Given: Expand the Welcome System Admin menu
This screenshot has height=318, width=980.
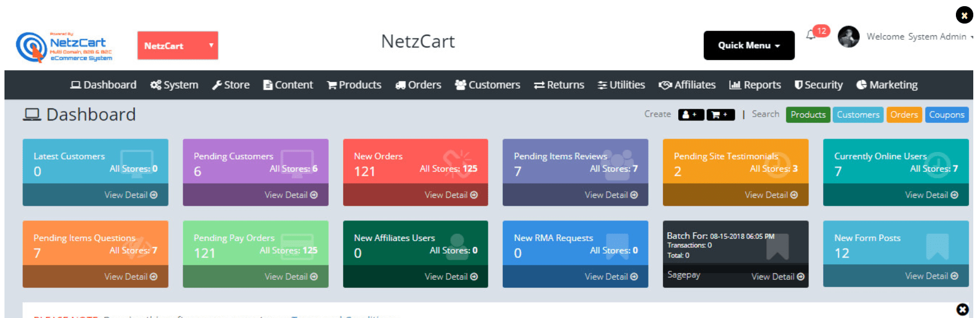Looking at the screenshot, I should [920, 37].
